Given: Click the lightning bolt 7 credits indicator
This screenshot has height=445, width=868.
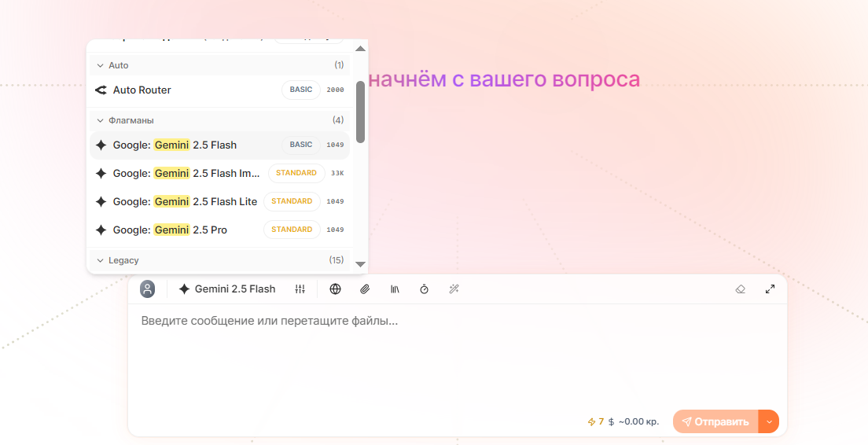Looking at the screenshot, I should coord(596,421).
